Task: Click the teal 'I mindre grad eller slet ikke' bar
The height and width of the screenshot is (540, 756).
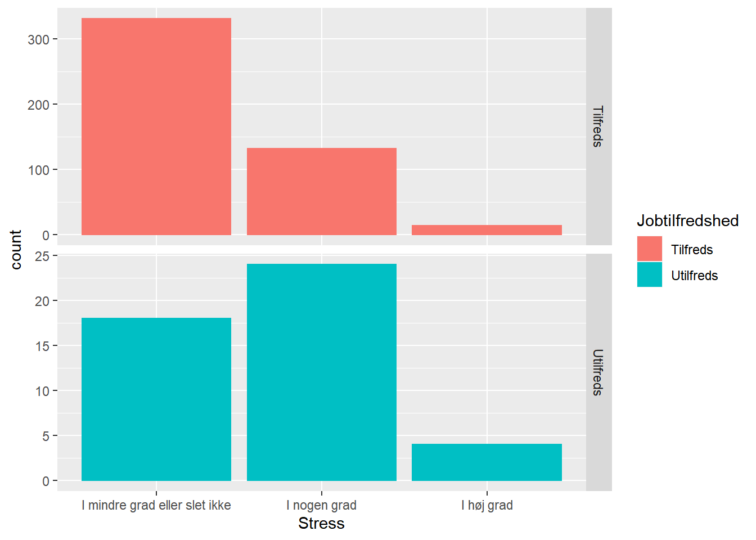Action: tap(156, 399)
